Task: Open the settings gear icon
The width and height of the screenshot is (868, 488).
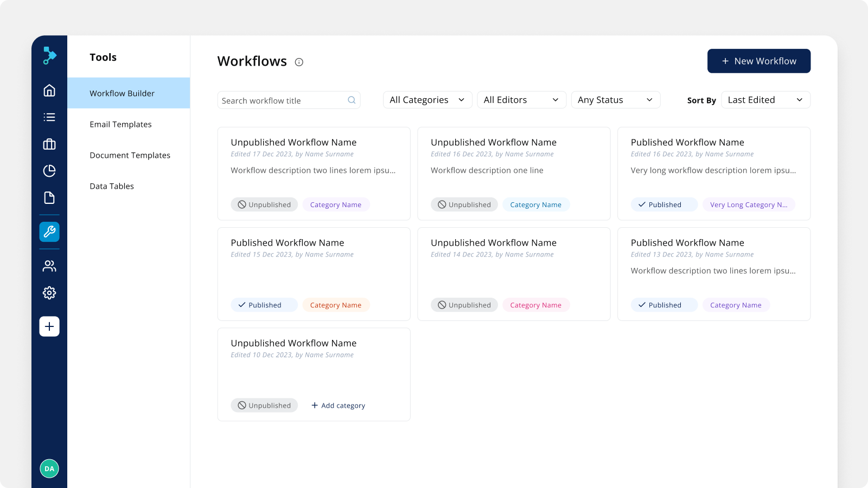Action: pos(49,293)
